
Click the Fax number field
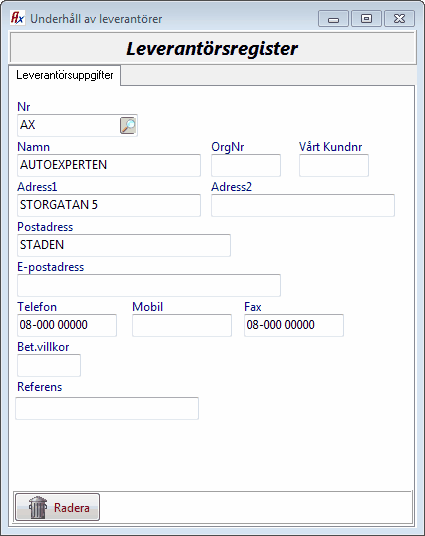click(294, 325)
